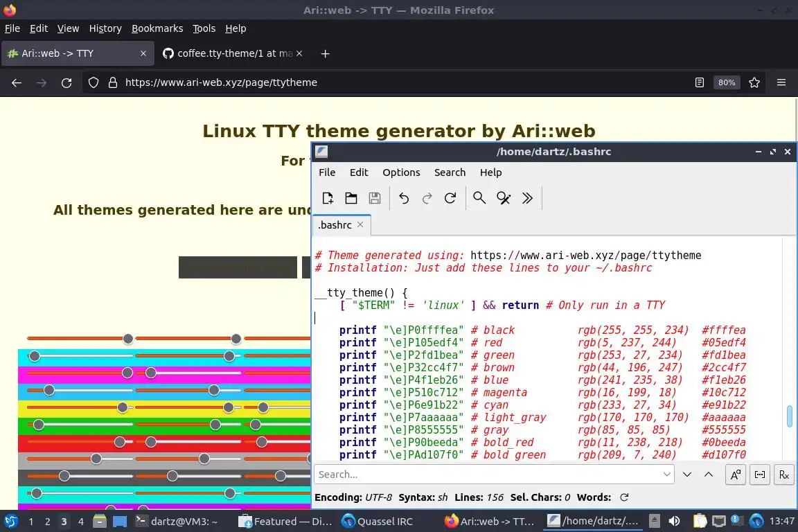Create a new document in FeatherPad toolbar
Screen dimensions: 798x532
327,198
